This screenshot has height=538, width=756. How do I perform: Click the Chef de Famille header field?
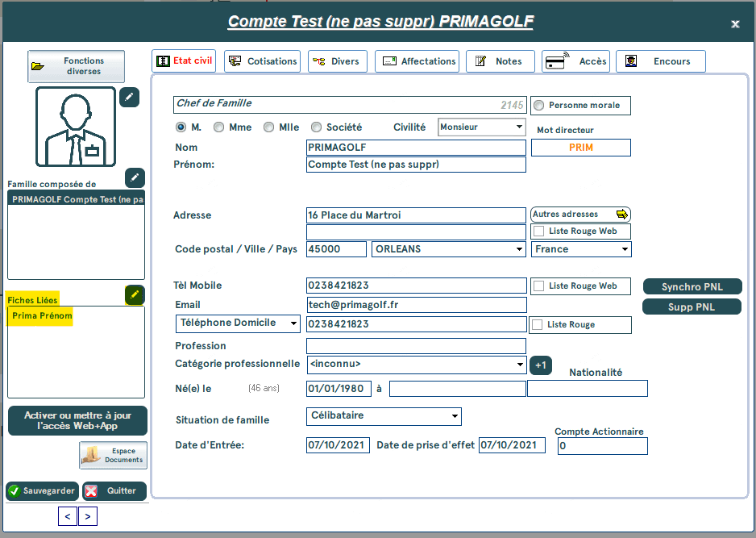click(x=350, y=105)
